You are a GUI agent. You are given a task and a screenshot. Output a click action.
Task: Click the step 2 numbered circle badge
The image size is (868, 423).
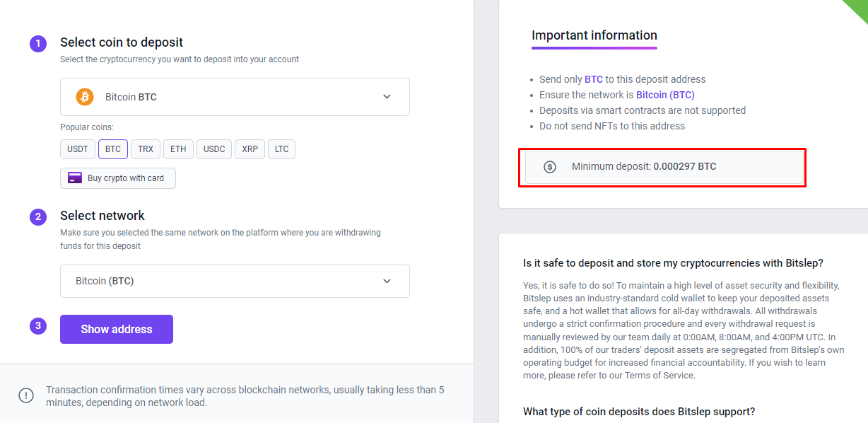pos(38,217)
